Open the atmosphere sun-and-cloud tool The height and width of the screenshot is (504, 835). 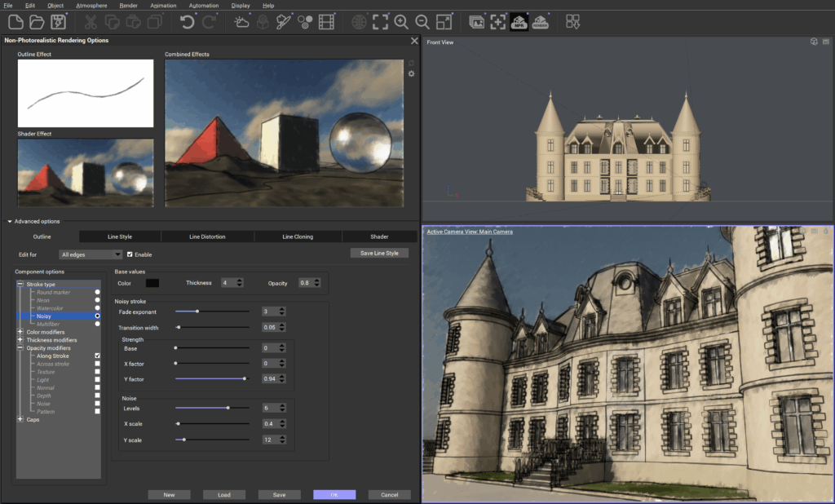click(x=242, y=22)
